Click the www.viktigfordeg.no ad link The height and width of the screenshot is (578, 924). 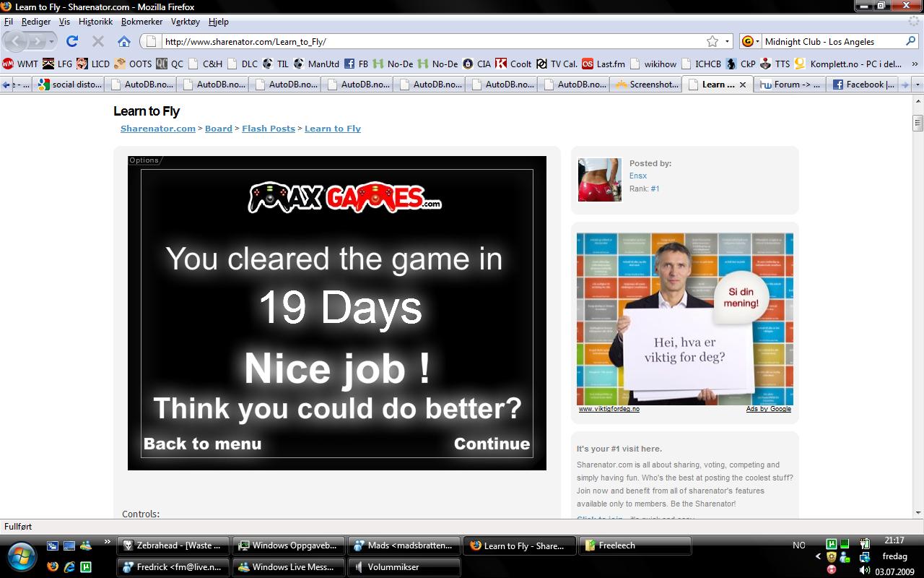tap(609, 409)
